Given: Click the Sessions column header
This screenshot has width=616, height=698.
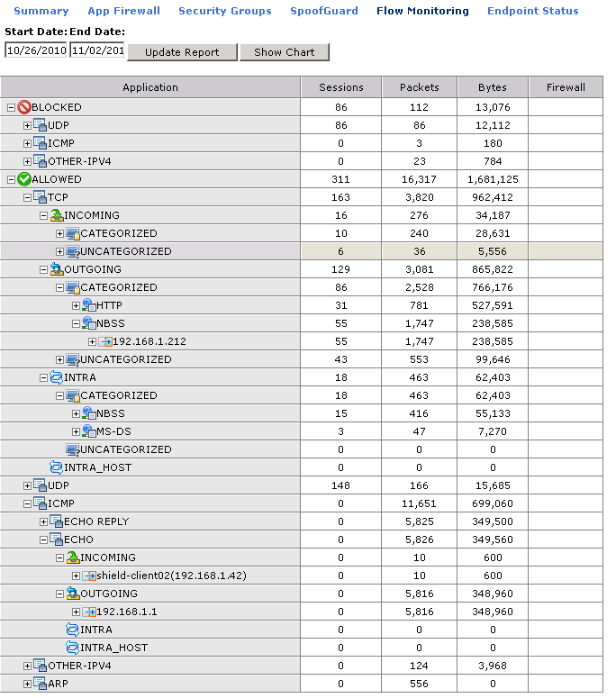Looking at the screenshot, I should tap(341, 87).
